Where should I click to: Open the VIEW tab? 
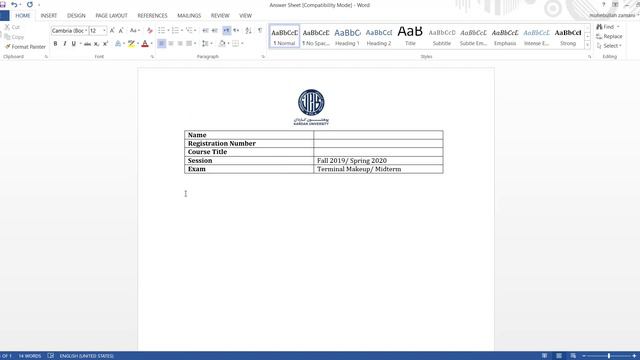click(245, 16)
